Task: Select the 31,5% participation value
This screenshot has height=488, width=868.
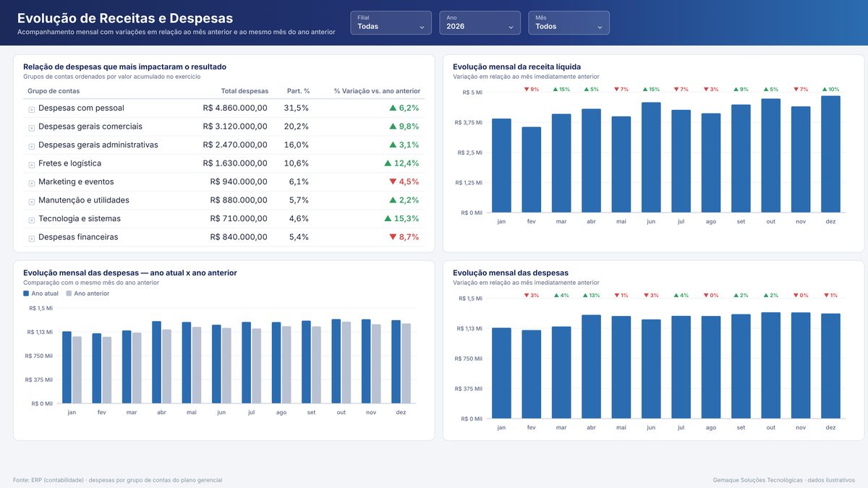Action: pyautogui.click(x=297, y=108)
